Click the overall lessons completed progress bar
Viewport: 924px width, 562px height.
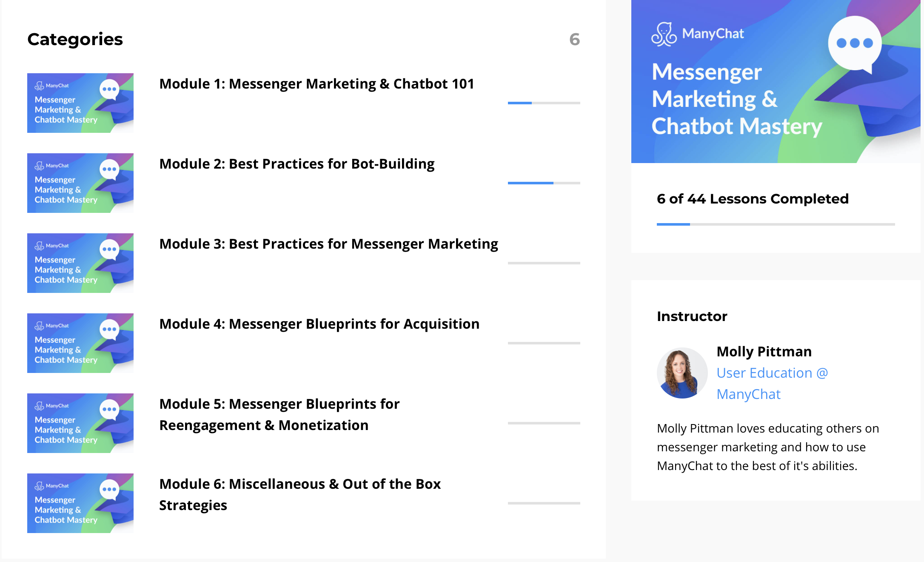click(x=776, y=224)
